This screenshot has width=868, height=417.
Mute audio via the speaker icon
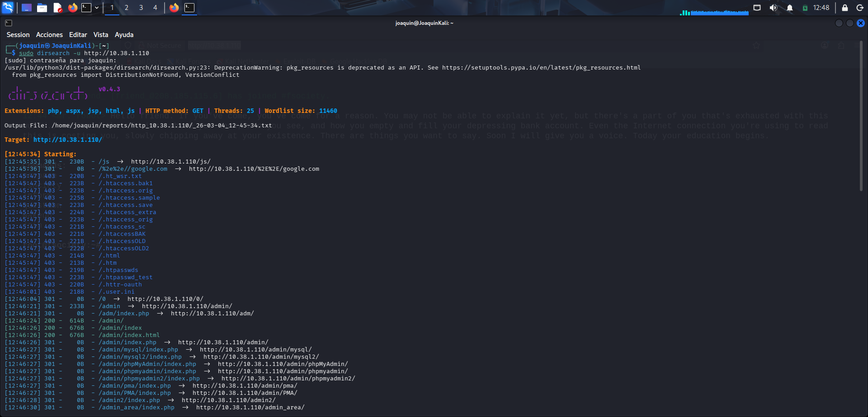click(773, 7)
